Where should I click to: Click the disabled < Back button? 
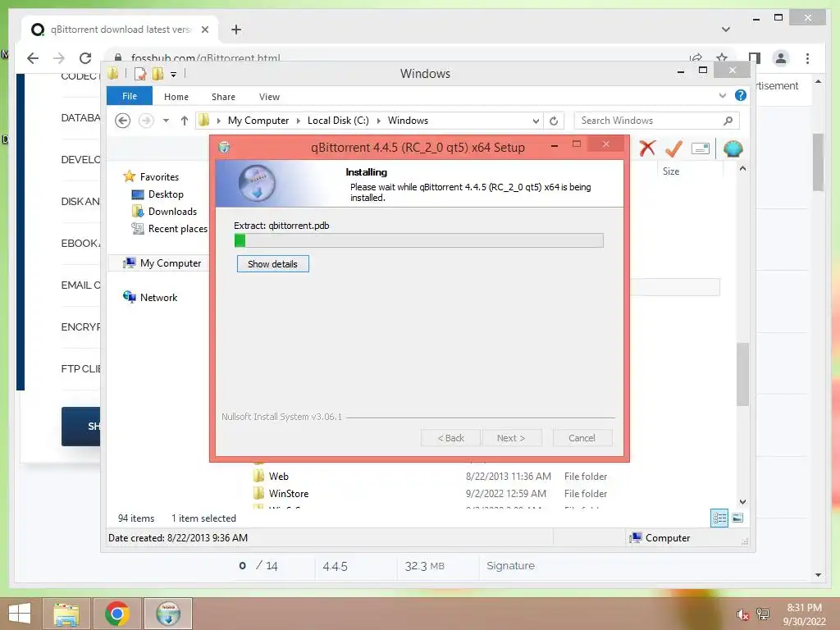click(450, 438)
